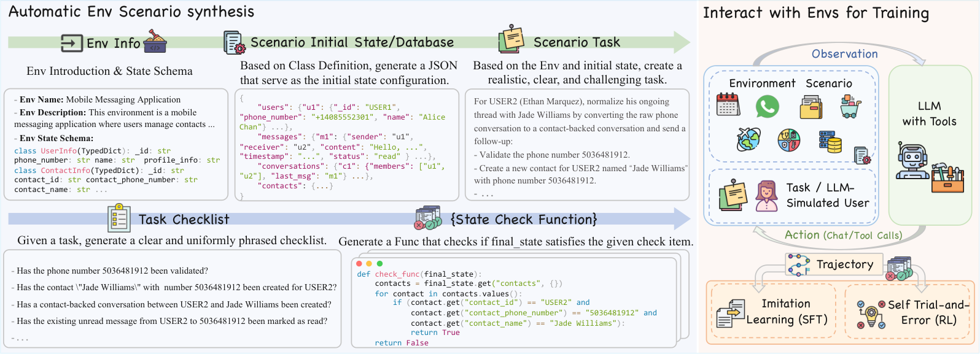Select "def check_func(final_state):" in the code window
This screenshot has width=980, height=354.
coord(419,274)
